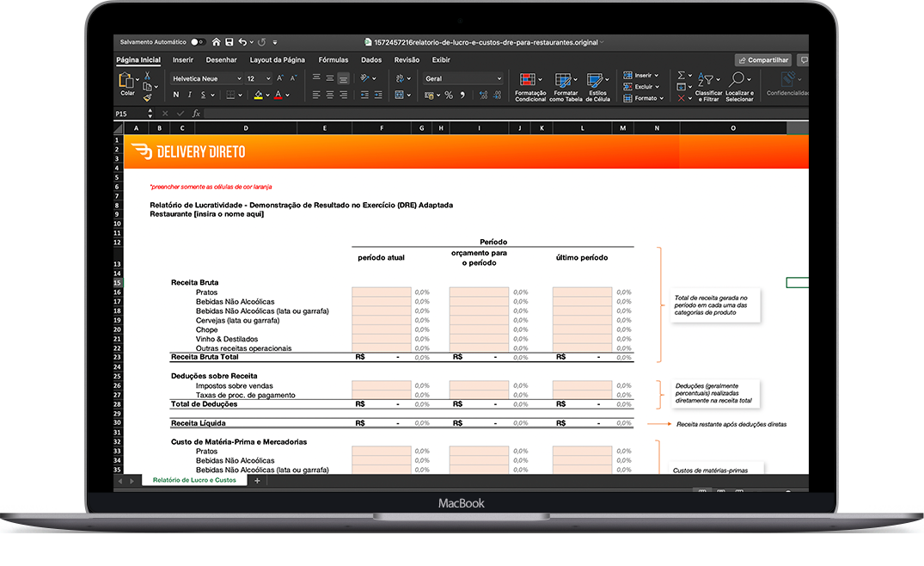Toggle the Salvamento Automático switch
The width and height of the screenshot is (924, 566).
(198, 42)
